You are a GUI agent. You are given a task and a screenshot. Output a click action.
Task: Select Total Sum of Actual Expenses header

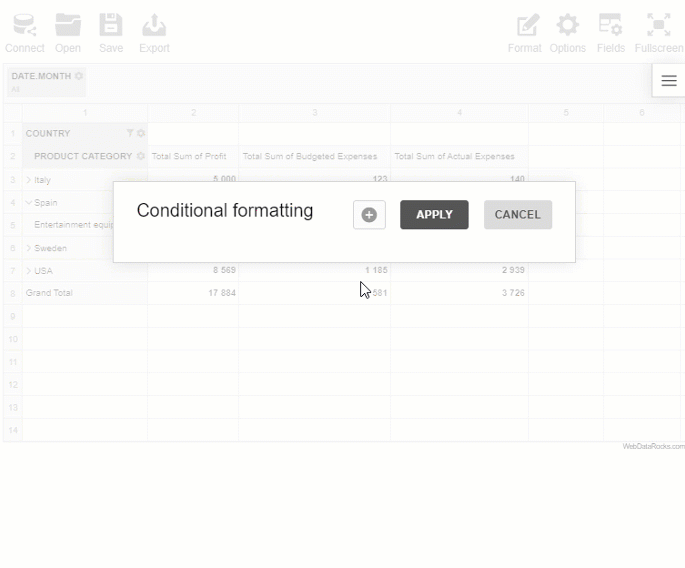tap(460, 156)
